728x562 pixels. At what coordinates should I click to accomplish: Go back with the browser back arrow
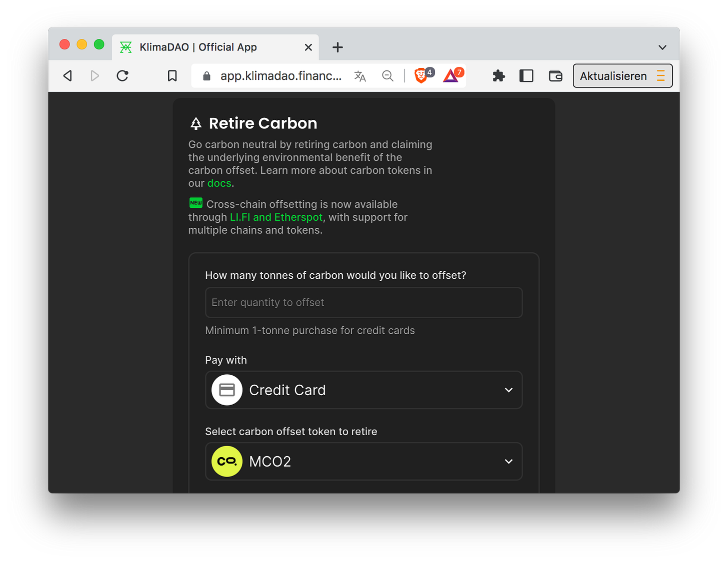click(68, 76)
